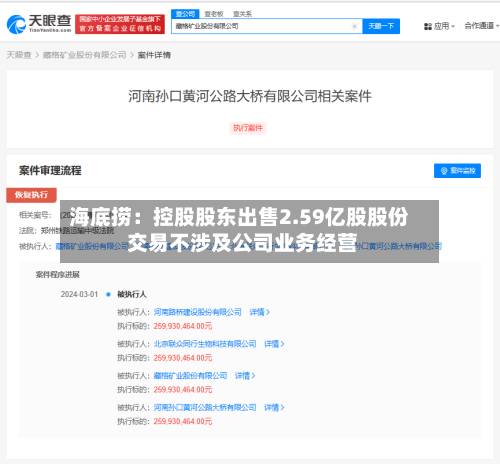Clear the search box with the x icon
Screen dimensions: 500x464
(x=355, y=26)
